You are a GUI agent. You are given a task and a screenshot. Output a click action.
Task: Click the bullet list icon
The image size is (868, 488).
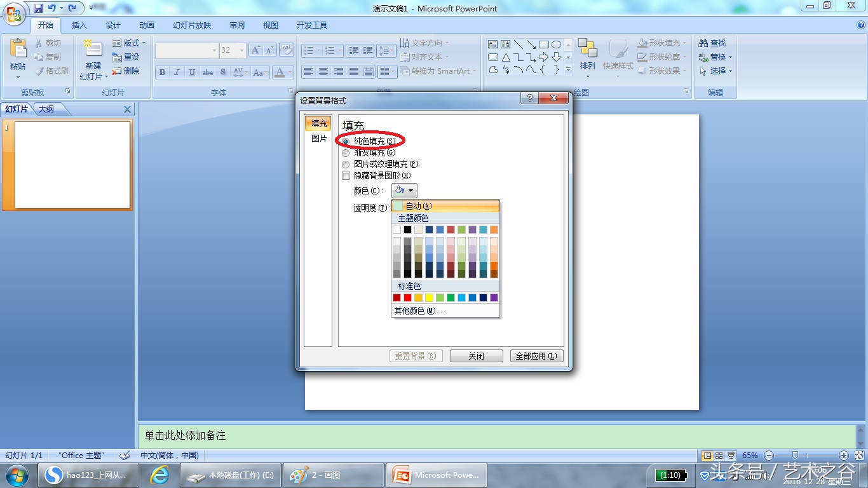coord(308,50)
